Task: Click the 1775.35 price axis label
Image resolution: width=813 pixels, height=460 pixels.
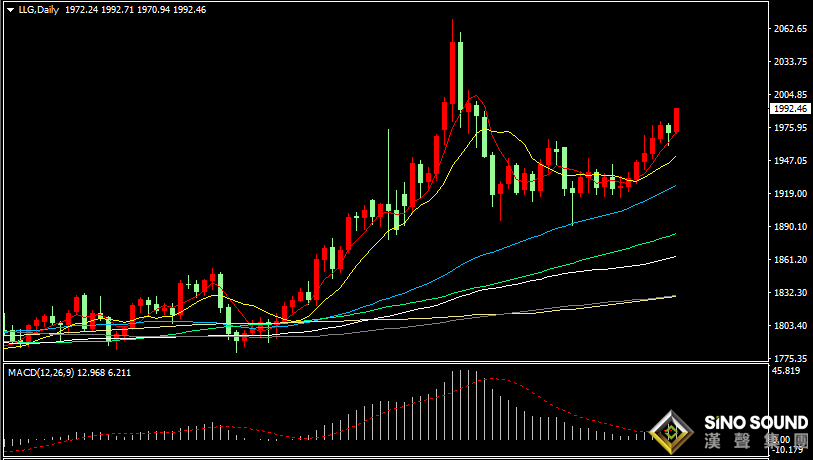Action: coord(791,358)
